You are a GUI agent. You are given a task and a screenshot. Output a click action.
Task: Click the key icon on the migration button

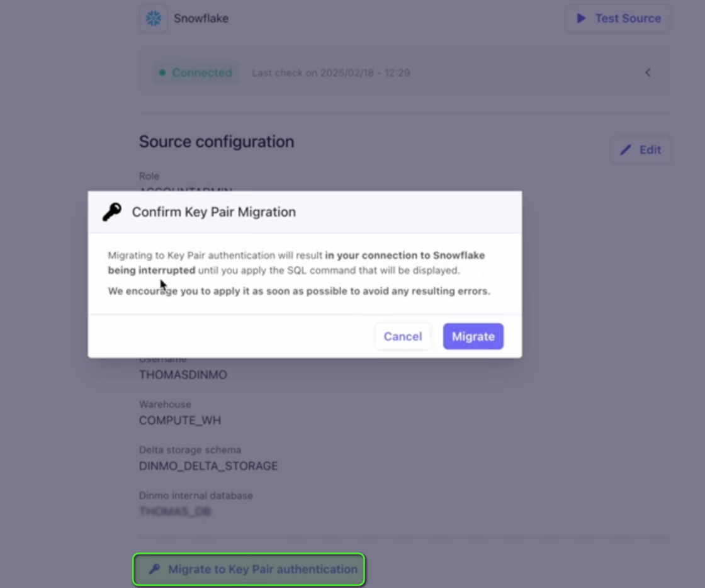click(155, 568)
